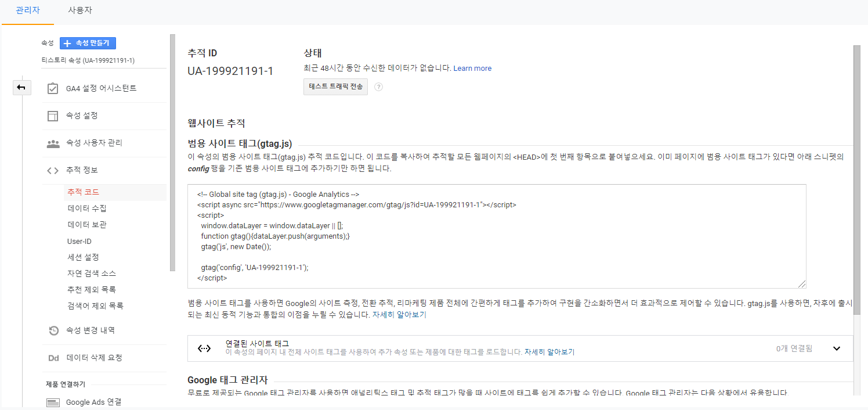Image resolution: width=868 pixels, height=410 pixels.
Task: Switch to the 사용자 tab
Action: (80, 10)
